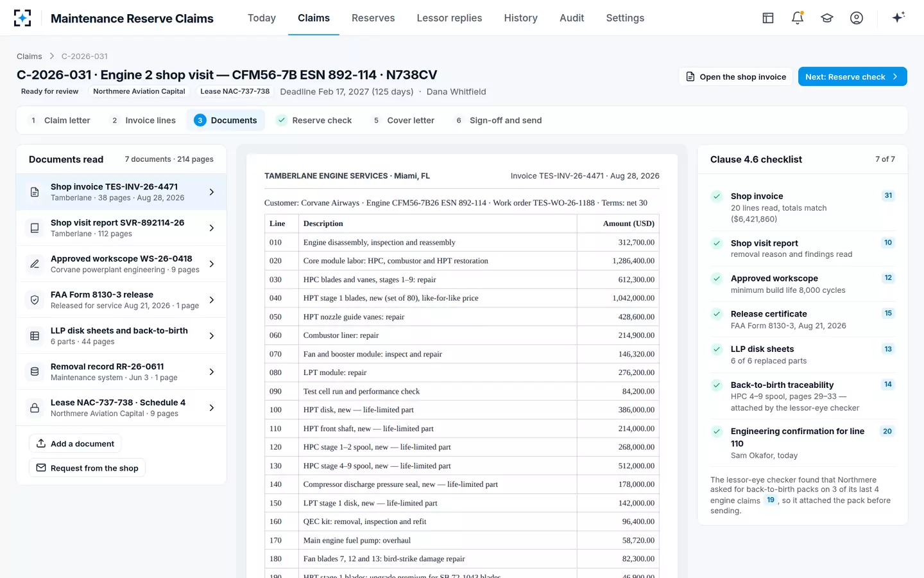
Task: Click the sparkle assistant icon
Action: (898, 17)
